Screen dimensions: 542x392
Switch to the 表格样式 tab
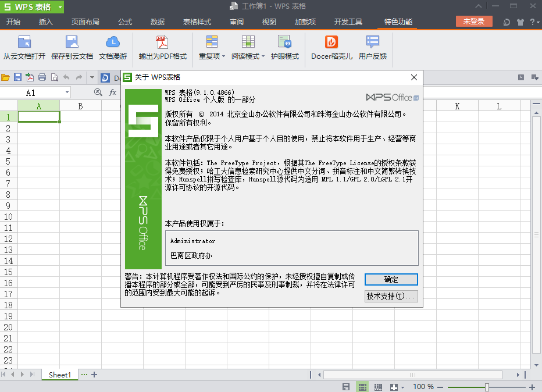tap(197, 22)
